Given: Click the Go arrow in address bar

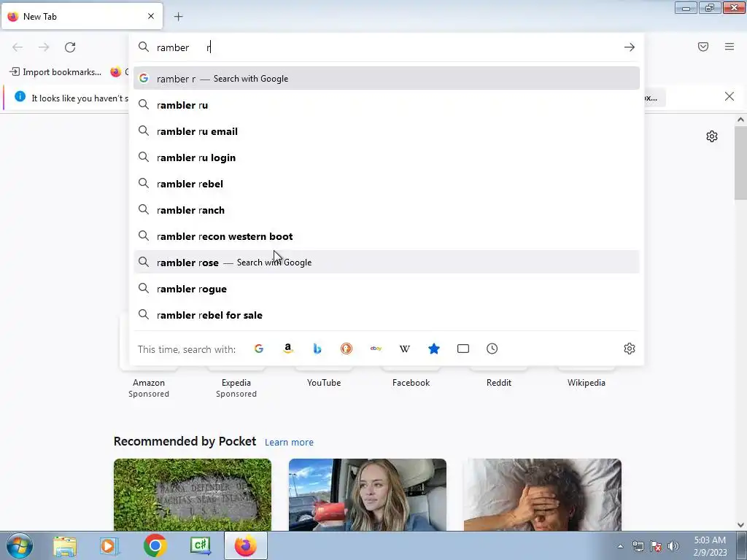Looking at the screenshot, I should click(x=630, y=47).
